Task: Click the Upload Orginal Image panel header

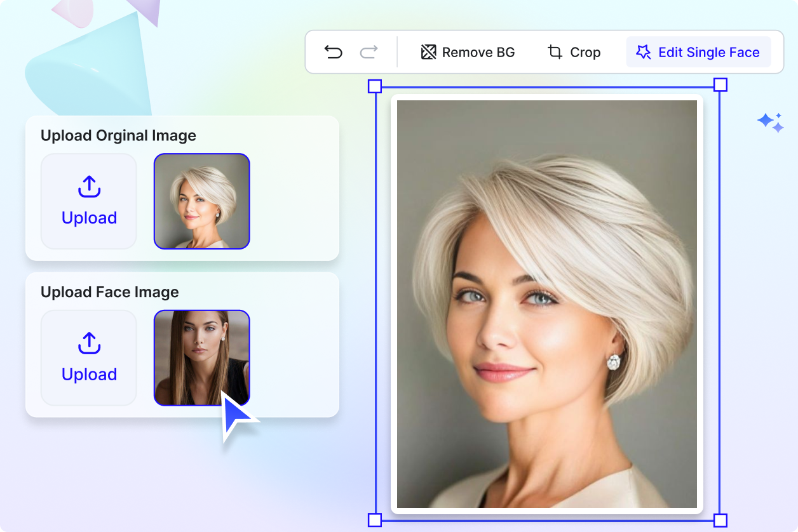Action: click(118, 135)
